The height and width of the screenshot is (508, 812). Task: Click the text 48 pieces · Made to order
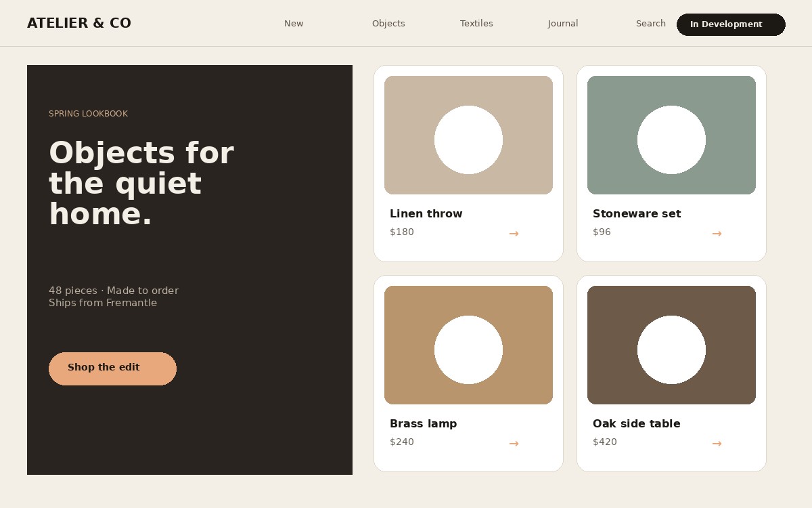click(x=114, y=291)
